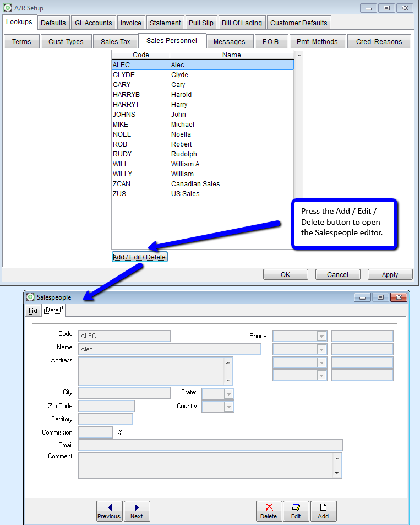Screen dimensions: 420x525
Task: Click the Edit record button
Action: pos(296,511)
